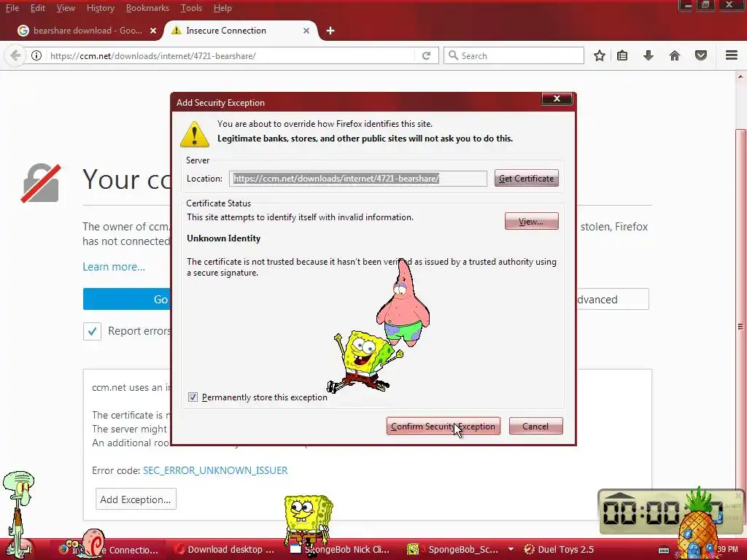Switch to Insecure Connection Firefox taskbar item

coord(109,550)
